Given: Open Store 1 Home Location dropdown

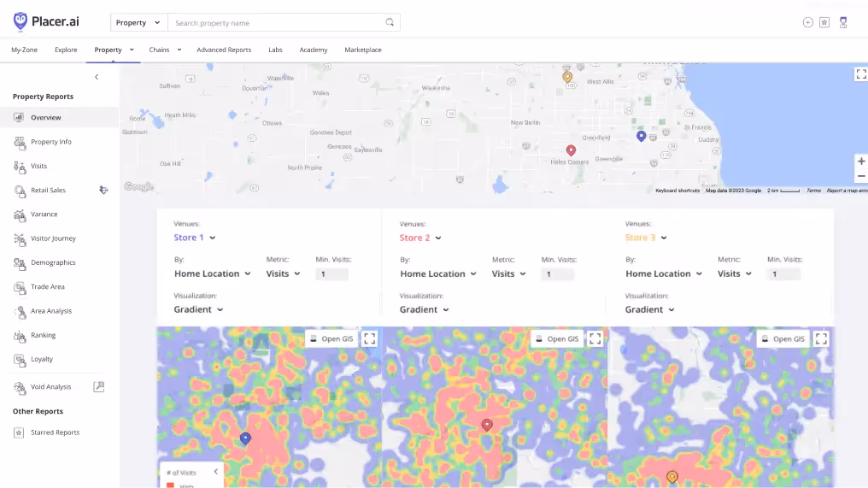Looking at the screenshot, I should (213, 273).
